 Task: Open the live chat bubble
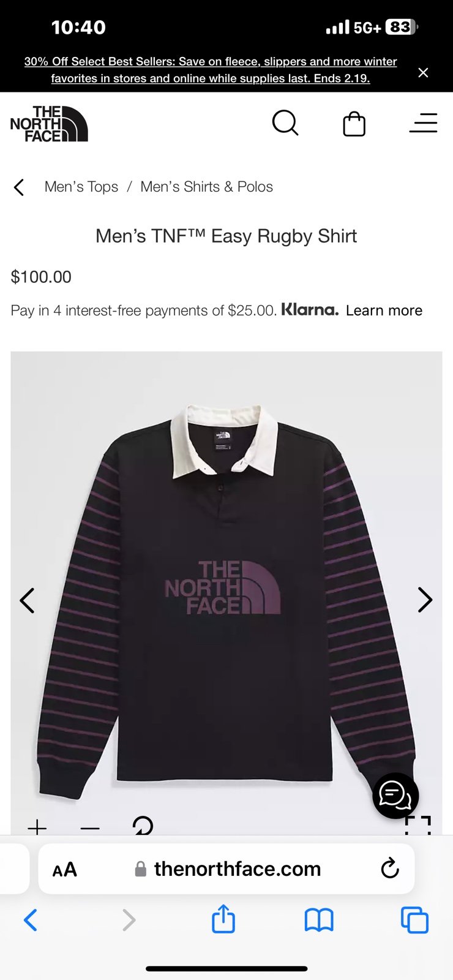pyautogui.click(x=395, y=795)
